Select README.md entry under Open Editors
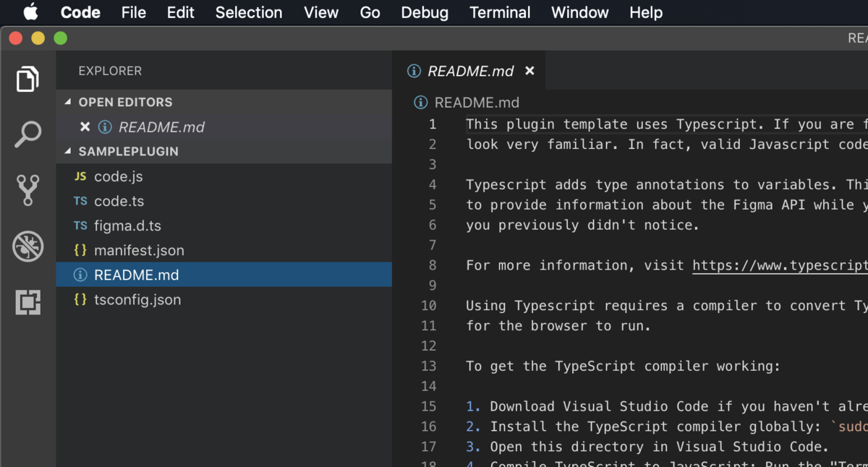The height and width of the screenshot is (467, 868). point(224,127)
